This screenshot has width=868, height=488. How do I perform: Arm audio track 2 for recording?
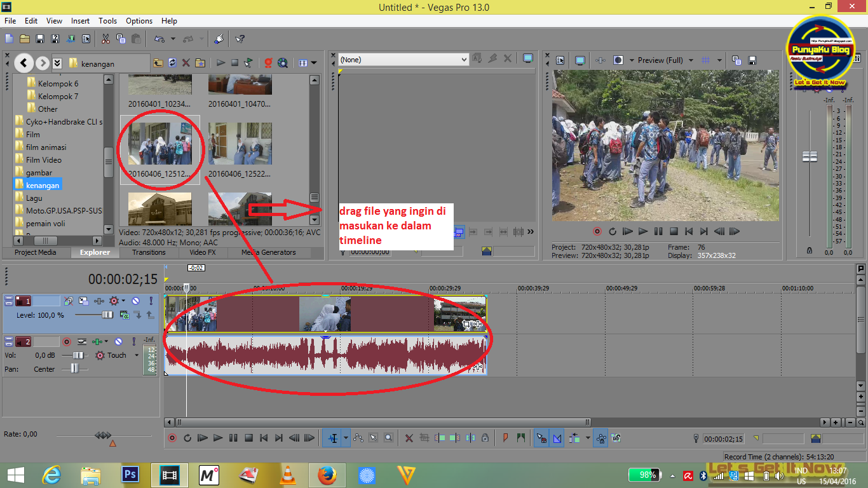coord(67,341)
